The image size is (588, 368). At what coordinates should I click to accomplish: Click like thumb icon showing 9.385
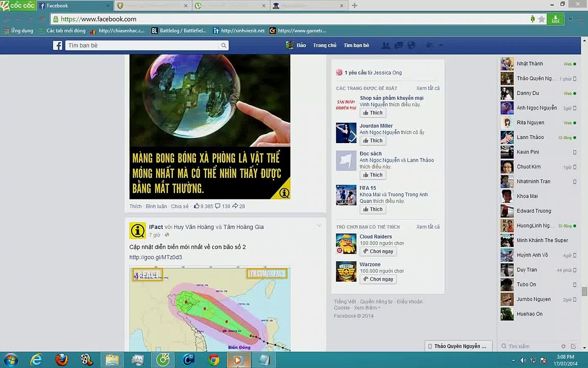click(197, 206)
